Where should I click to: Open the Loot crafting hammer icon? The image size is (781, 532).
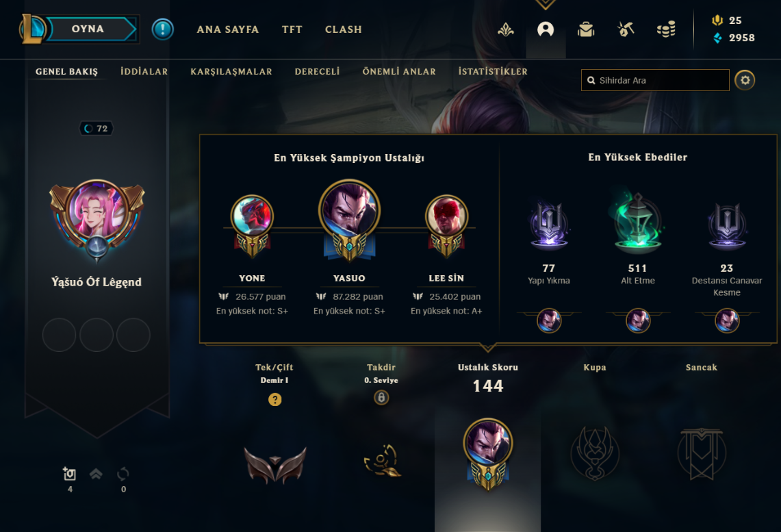pyautogui.click(x=626, y=29)
